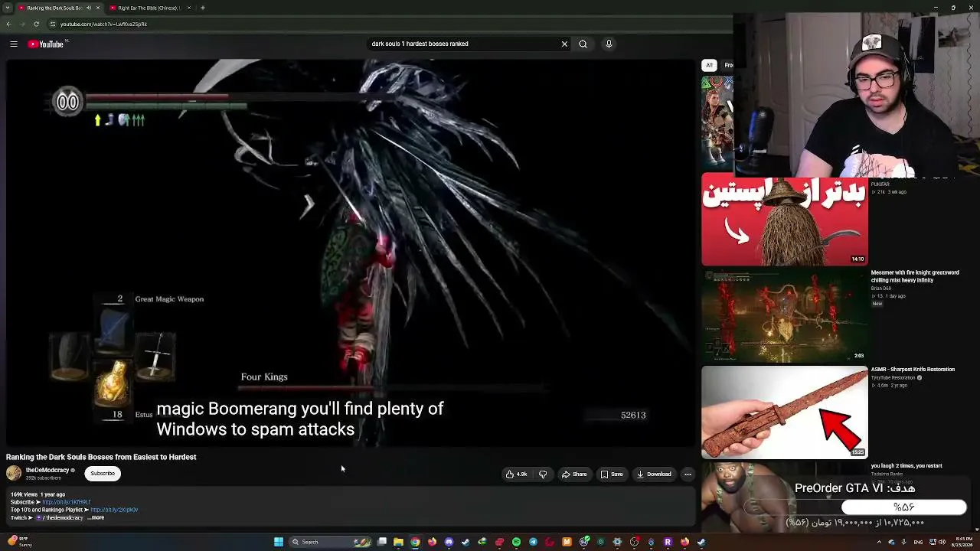The image size is (980, 551).
Task: Open the ENG language switcher
Action: [x=918, y=542]
